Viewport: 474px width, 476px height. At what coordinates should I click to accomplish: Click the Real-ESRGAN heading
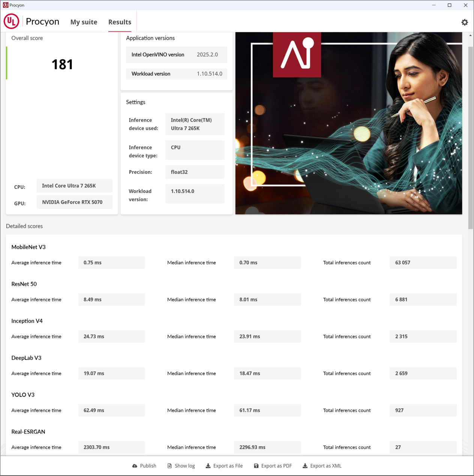click(28, 432)
